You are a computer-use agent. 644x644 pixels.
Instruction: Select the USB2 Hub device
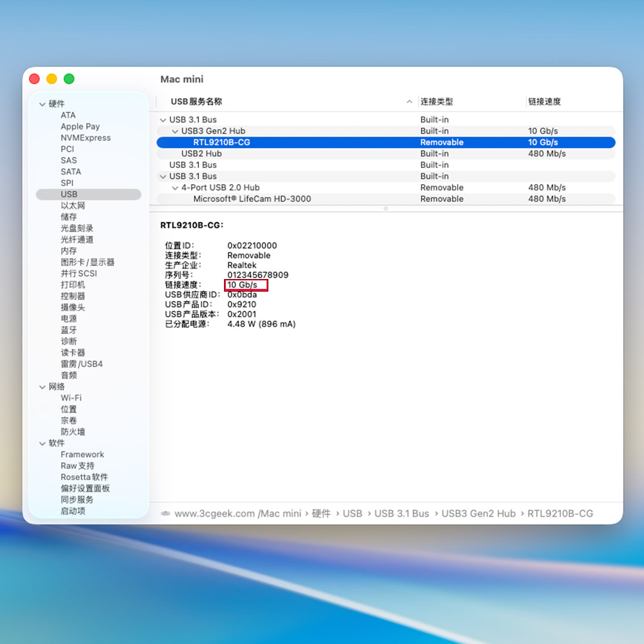[201, 153]
